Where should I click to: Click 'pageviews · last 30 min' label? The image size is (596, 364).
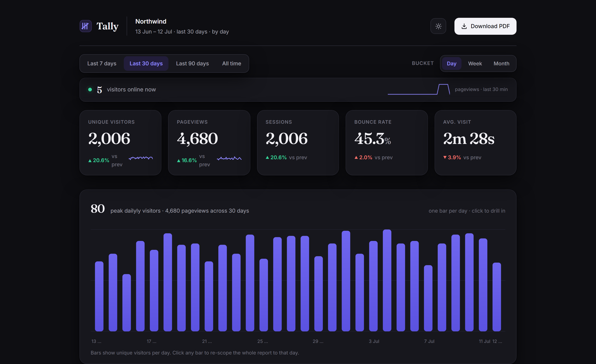[x=481, y=89]
